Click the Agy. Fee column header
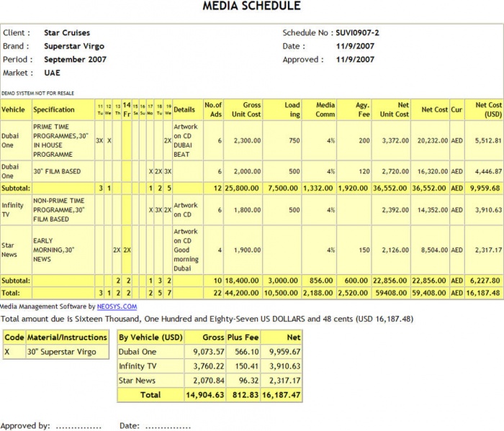This screenshot has width=504, height=431. pos(354,110)
